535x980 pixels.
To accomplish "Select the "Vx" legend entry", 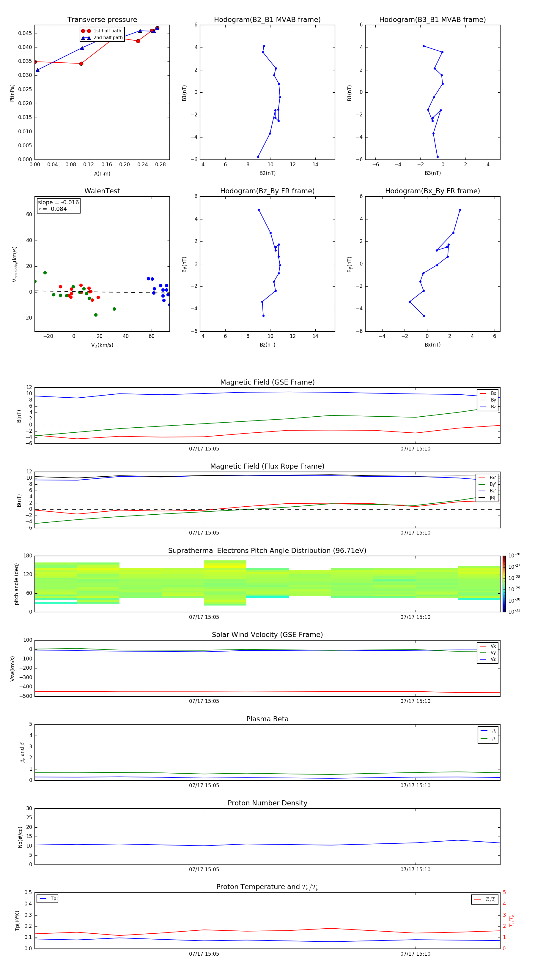I will tap(488, 646).
